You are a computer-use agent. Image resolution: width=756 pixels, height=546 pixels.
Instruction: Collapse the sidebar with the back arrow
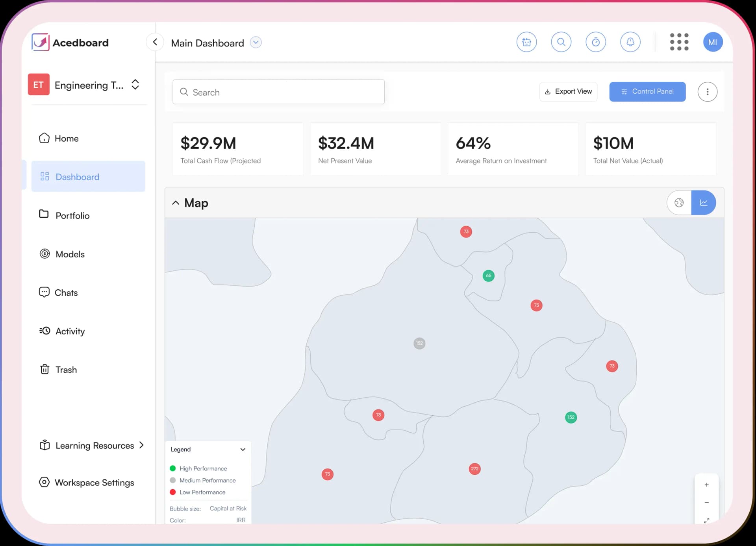(x=155, y=42)
